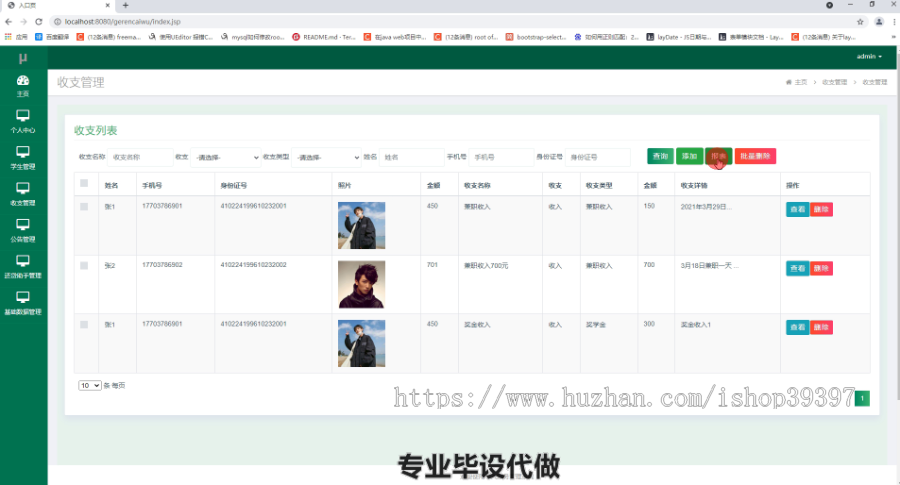This screenshot has width=900, height=485.
Task: Click the photo in the 兼职收入 150 row
Action: tap(362, 226)
